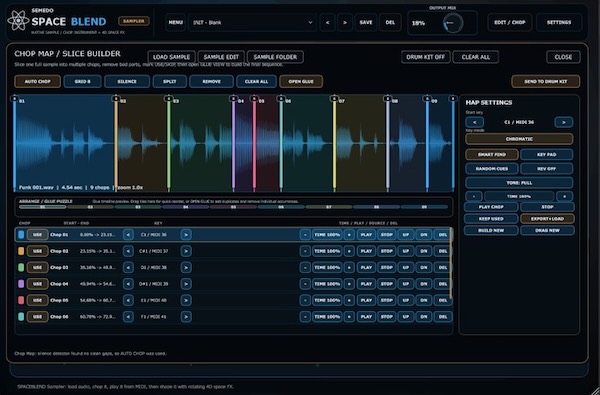Screen dimensions: 600x395
Task: Click the REMOVE tool
Action: (x=211, y=82)
